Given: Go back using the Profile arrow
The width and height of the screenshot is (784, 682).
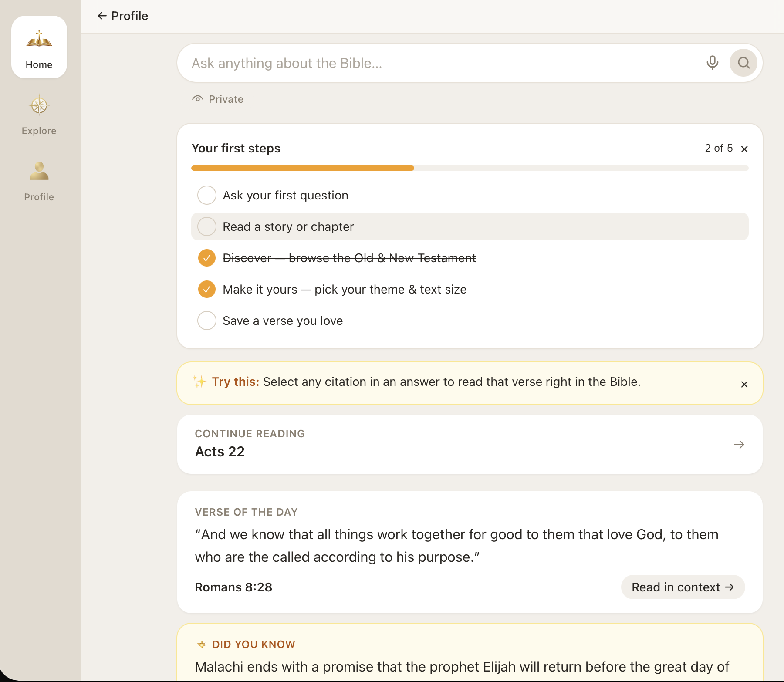Looking at the screenshot, I should coord(122,16).
